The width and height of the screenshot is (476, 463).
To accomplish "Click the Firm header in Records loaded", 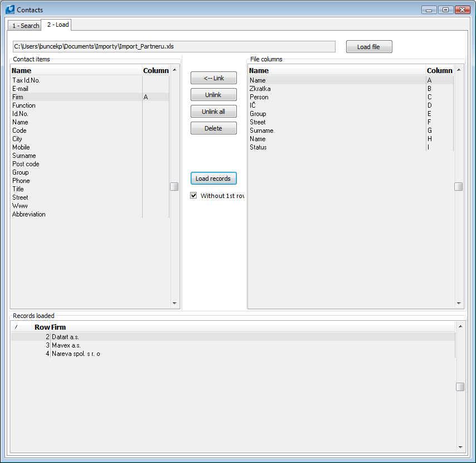I will tap(59, 327).
